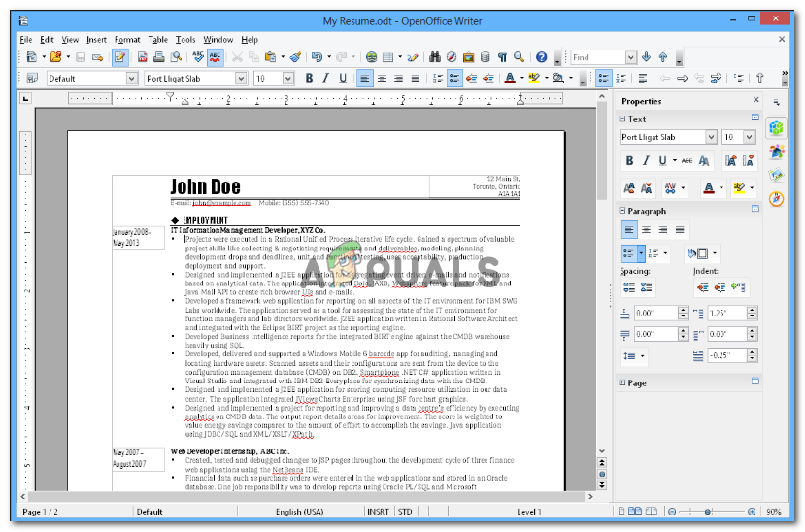Open the Table menu

point(158,40)
